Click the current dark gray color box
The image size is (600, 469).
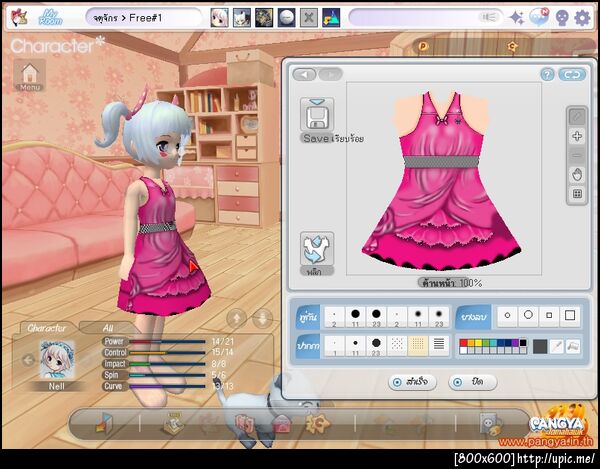540,347
